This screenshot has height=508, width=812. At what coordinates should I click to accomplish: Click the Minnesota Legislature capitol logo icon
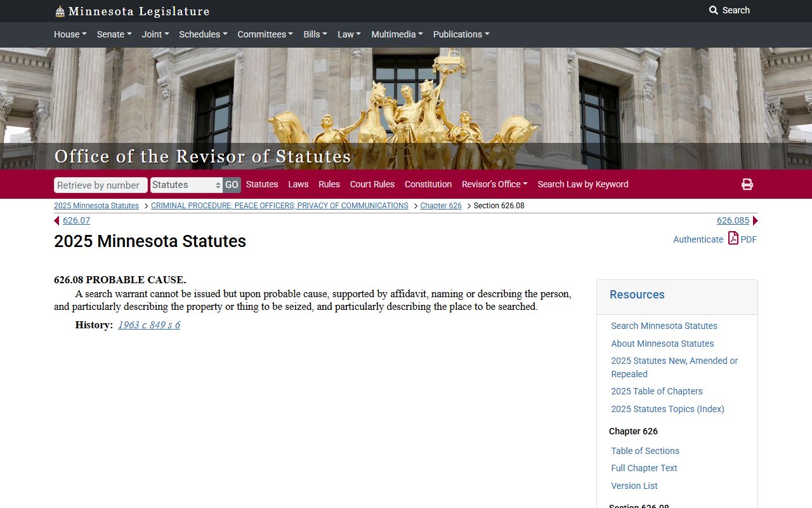(60, 11)
